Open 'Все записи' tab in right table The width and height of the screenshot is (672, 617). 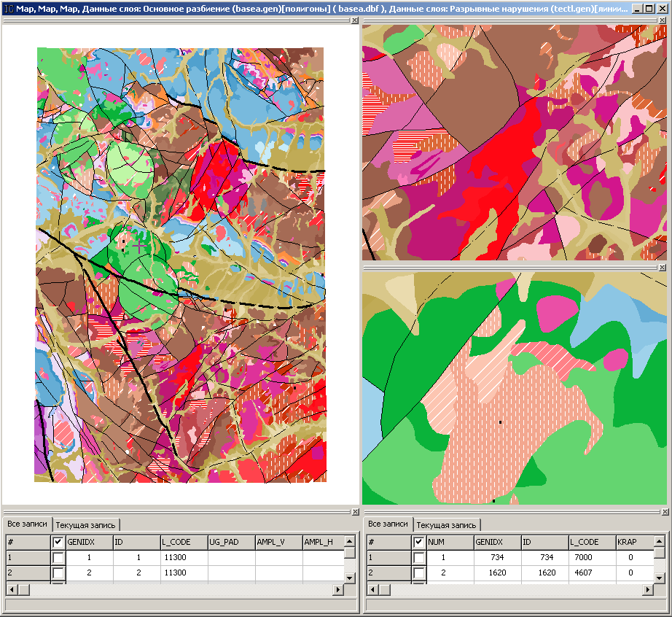(388, 524)
